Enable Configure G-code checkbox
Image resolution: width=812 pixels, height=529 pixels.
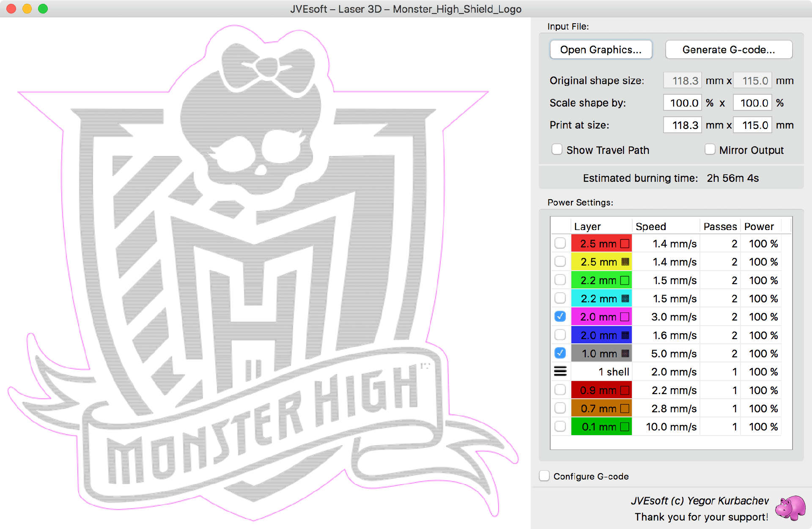click(x=544, y=476)
